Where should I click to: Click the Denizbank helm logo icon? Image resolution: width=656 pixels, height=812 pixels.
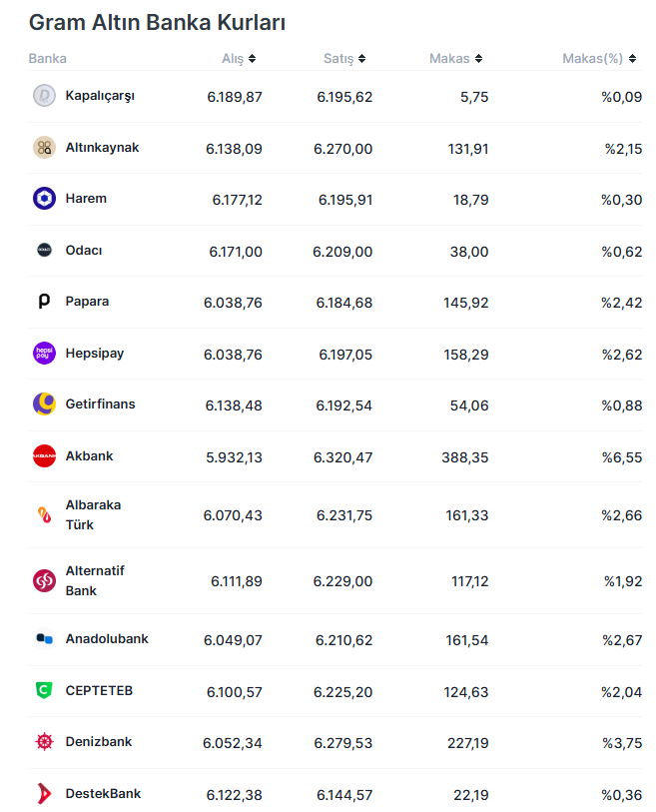point(44,742)
